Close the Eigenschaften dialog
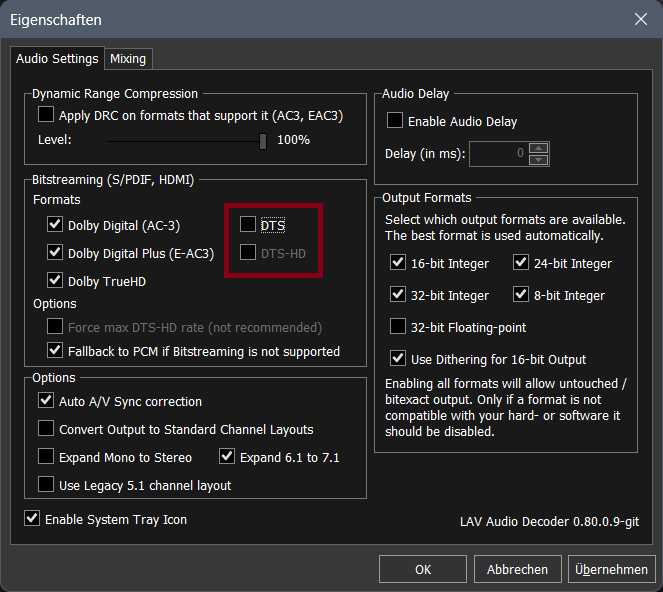Screen dimensions: 663x592 [641, 19]
